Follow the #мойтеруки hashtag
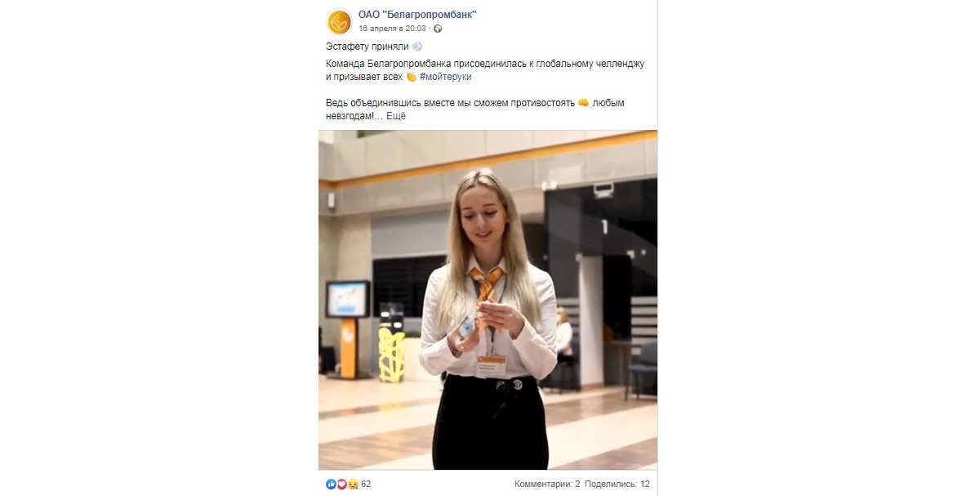980x496 pixels. (x=446, y=77)
